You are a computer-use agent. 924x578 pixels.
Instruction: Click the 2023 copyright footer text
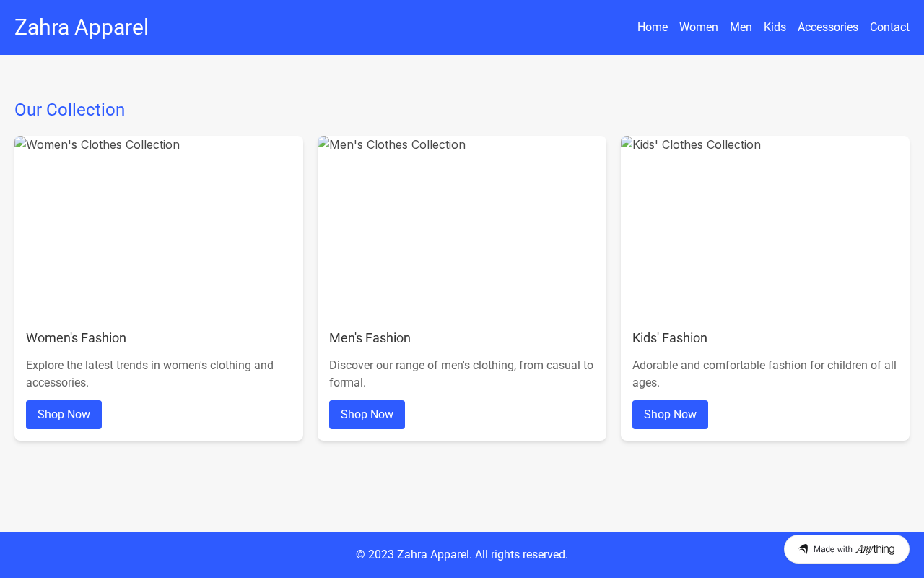point(462,555)
